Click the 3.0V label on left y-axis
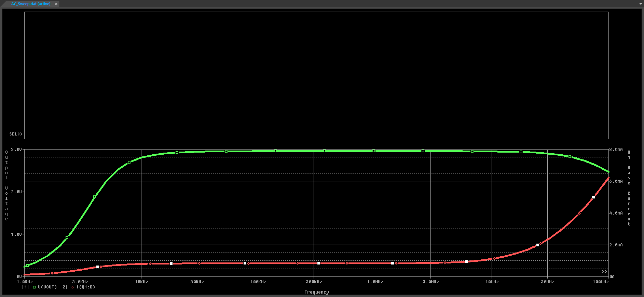This screenshot has height=297, width=644. pos(16,150)
